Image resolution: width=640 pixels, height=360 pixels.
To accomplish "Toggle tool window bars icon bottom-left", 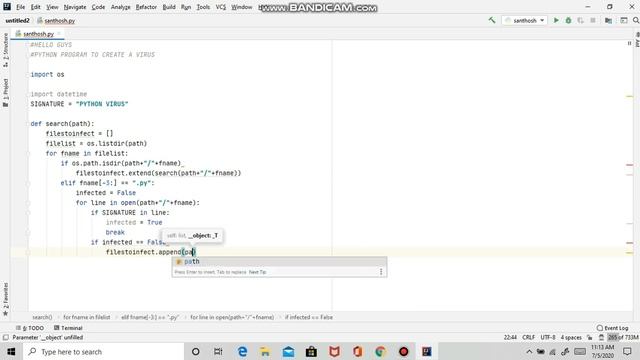I will pos(6,338).
